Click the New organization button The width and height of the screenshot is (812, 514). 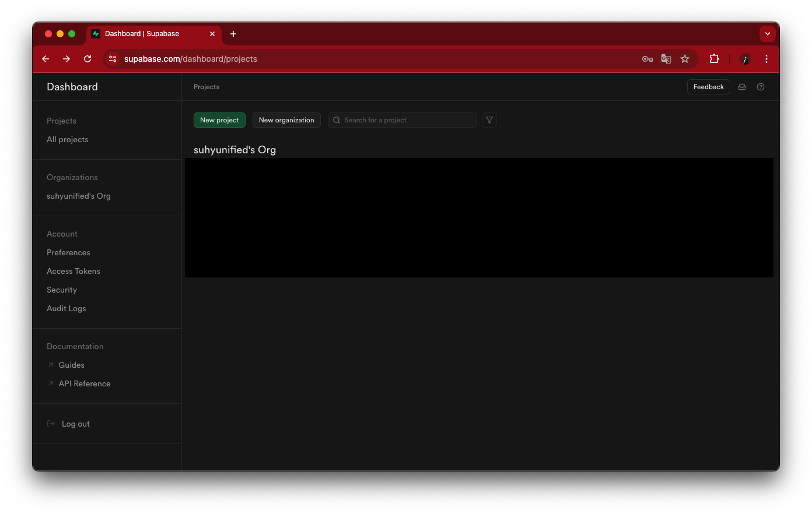pos(286,120)
